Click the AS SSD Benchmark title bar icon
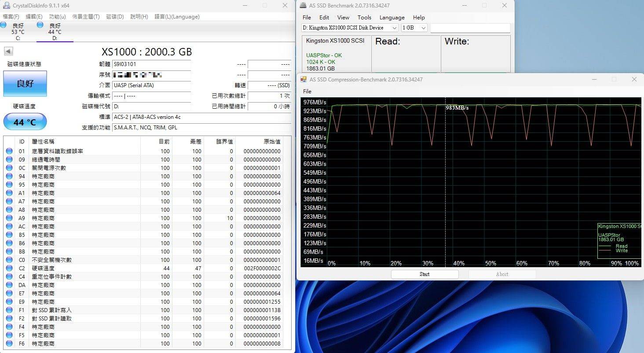This screenshot has height=353, width=644. [304, 6]
